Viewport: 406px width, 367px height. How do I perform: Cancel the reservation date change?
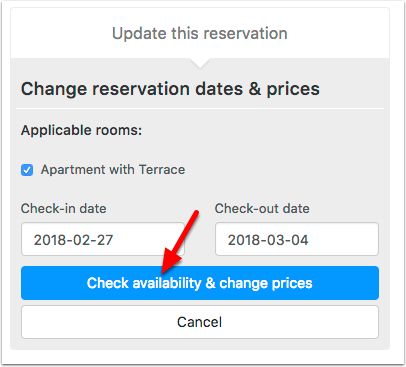point(200,322)
